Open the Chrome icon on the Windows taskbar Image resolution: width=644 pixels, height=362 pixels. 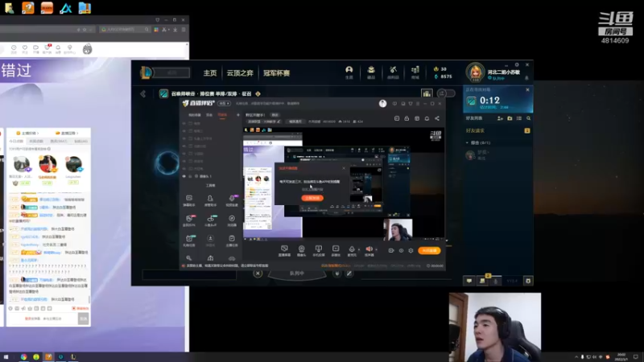[x=23, y=357]
